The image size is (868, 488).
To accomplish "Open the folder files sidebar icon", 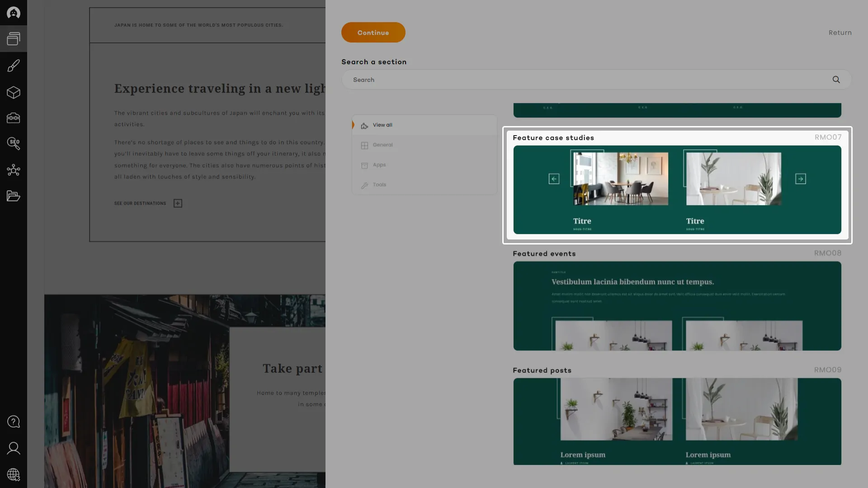I will [14, 196].
